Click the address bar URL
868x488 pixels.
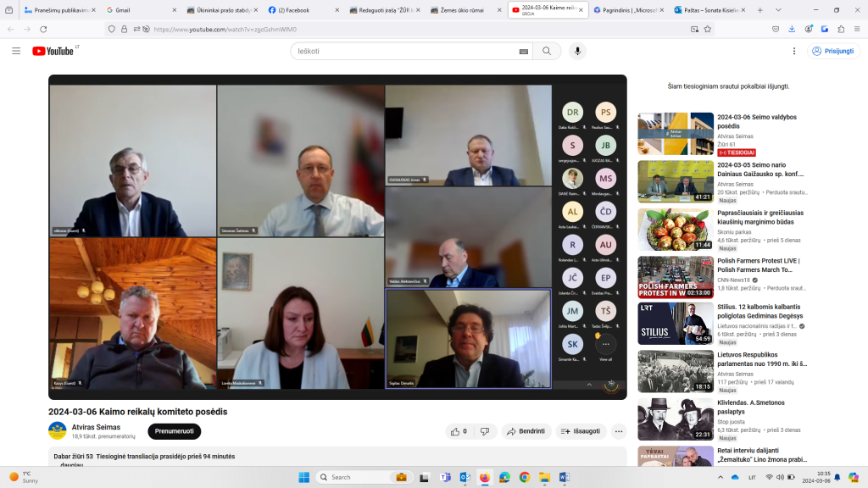(225, 30)
